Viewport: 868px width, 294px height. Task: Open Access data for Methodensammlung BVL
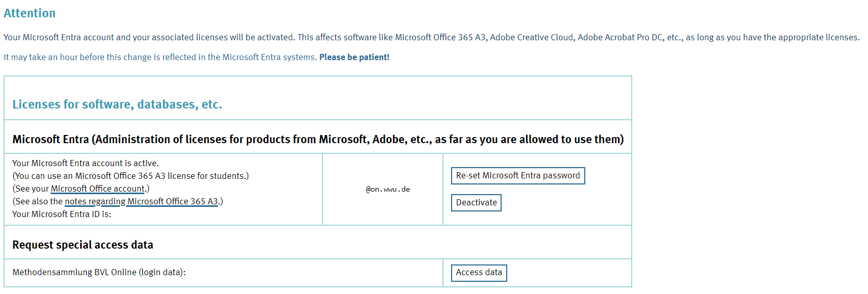pos(479,273)
